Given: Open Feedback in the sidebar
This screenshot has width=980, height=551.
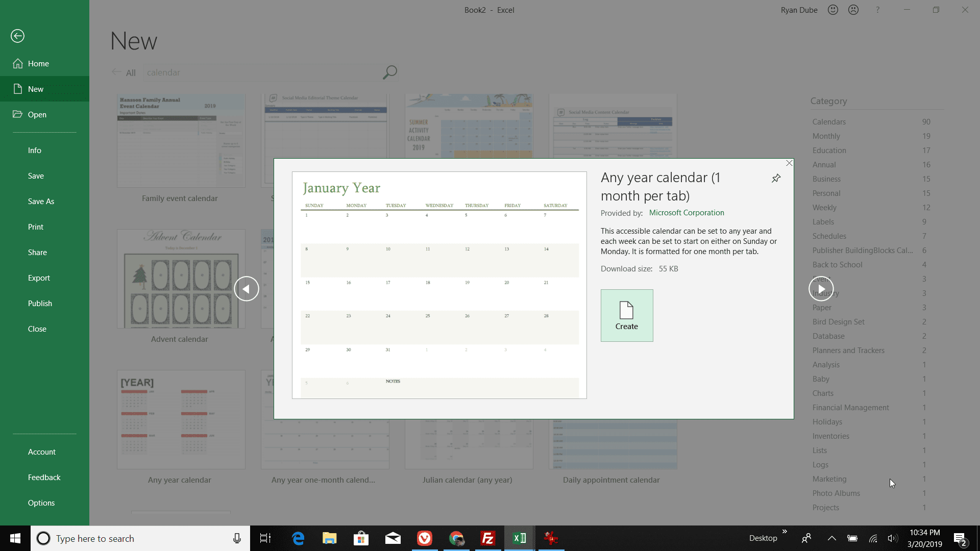Looking at the screenshot, I should point(44,477).
